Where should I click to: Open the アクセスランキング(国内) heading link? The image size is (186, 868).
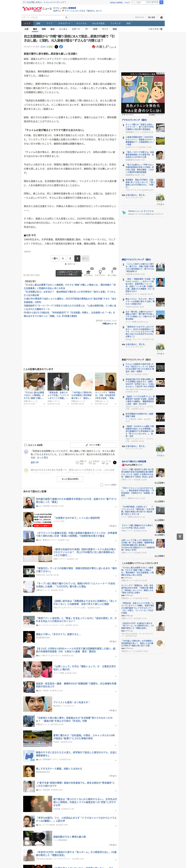(x=134, y=120)
